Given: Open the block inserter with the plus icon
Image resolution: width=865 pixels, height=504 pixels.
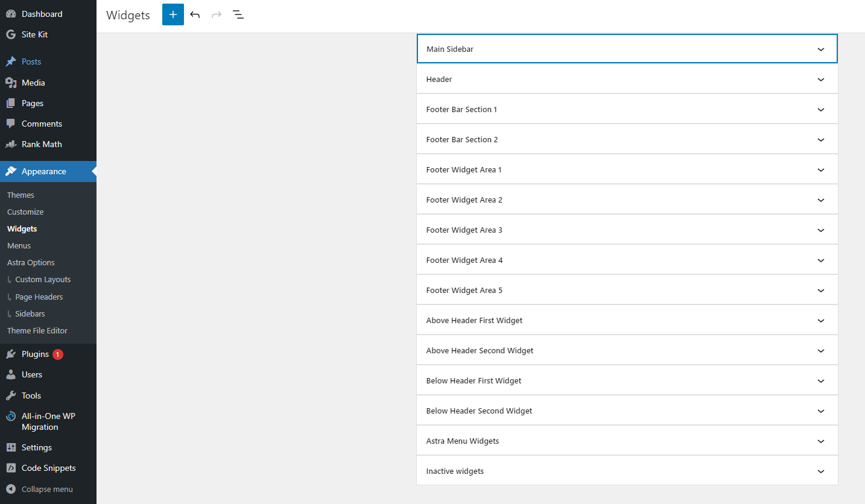Looking at the screenshot, I should pyautogui.click(x=173, y=14).
